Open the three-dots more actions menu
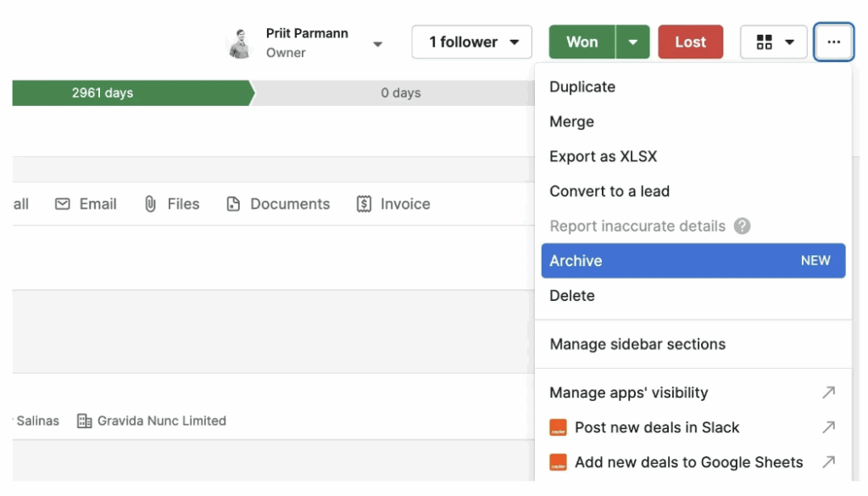This screenshot has width=868, height=496. coord(833,42)
